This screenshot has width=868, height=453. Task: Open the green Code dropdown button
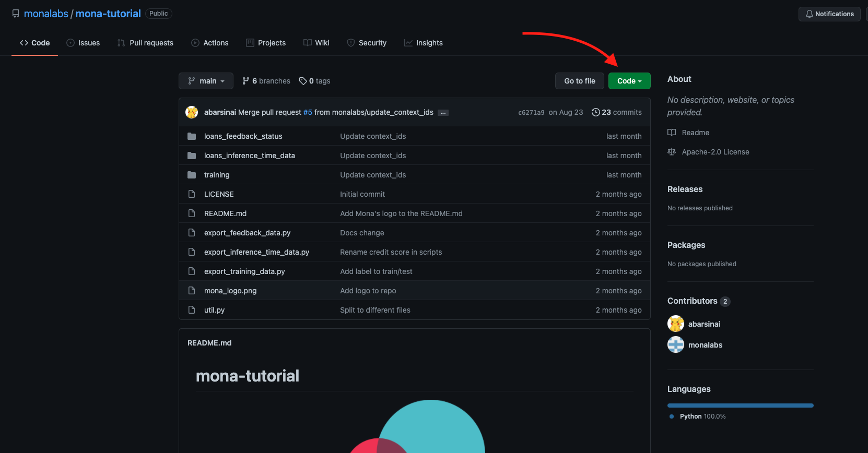pos(629,81)
